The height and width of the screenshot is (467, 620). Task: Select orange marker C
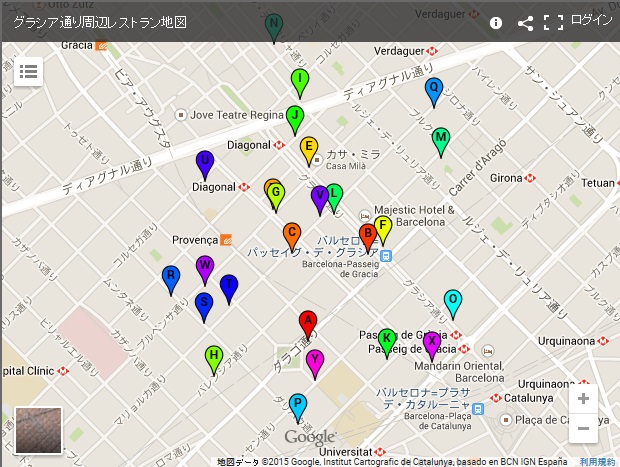292,236
